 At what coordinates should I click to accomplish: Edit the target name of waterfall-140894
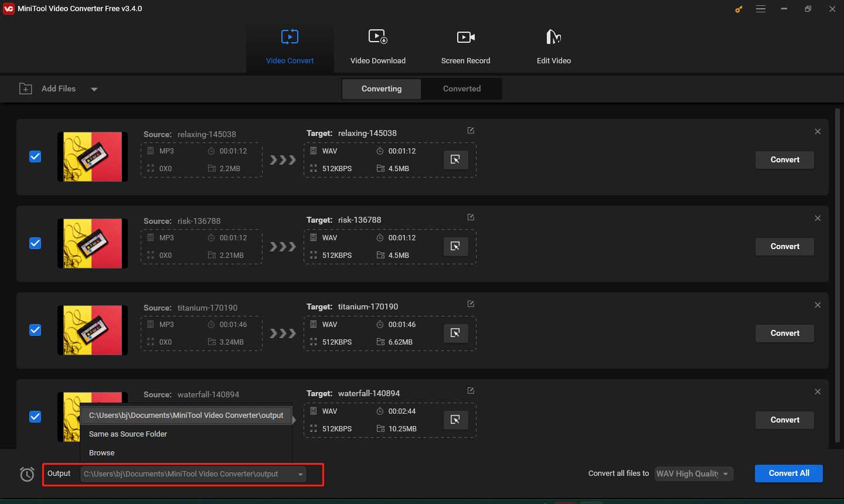(x=471, y=391)
